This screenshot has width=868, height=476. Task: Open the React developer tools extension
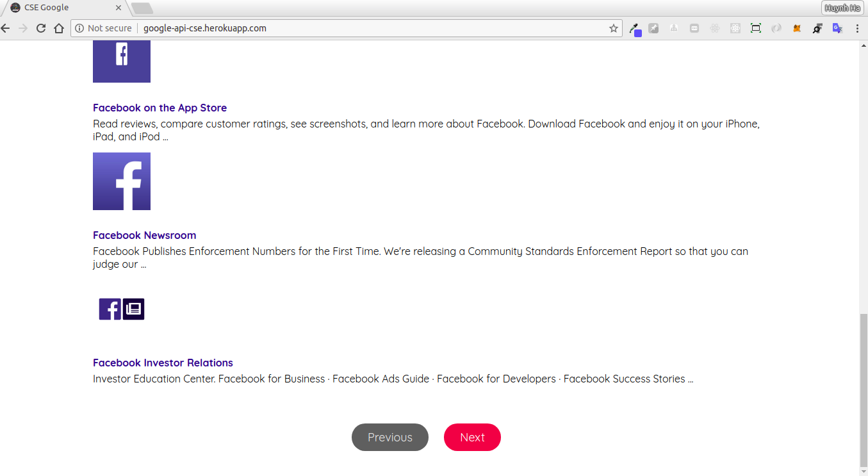pyautogui.click(x=715, y=28)
